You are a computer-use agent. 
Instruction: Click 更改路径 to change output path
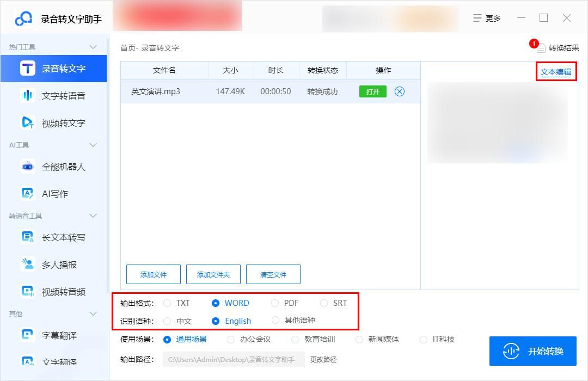[323, 359]
